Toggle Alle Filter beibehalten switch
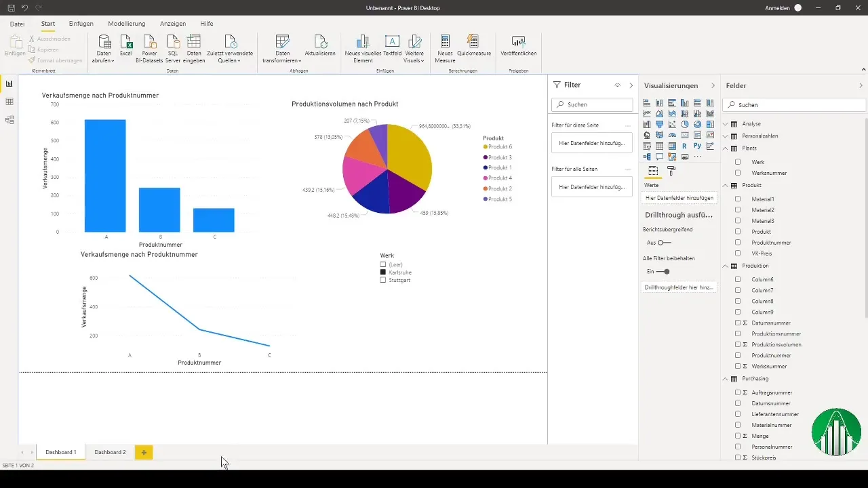This screenshot has height=488, width=868. (x=664, y=271)
